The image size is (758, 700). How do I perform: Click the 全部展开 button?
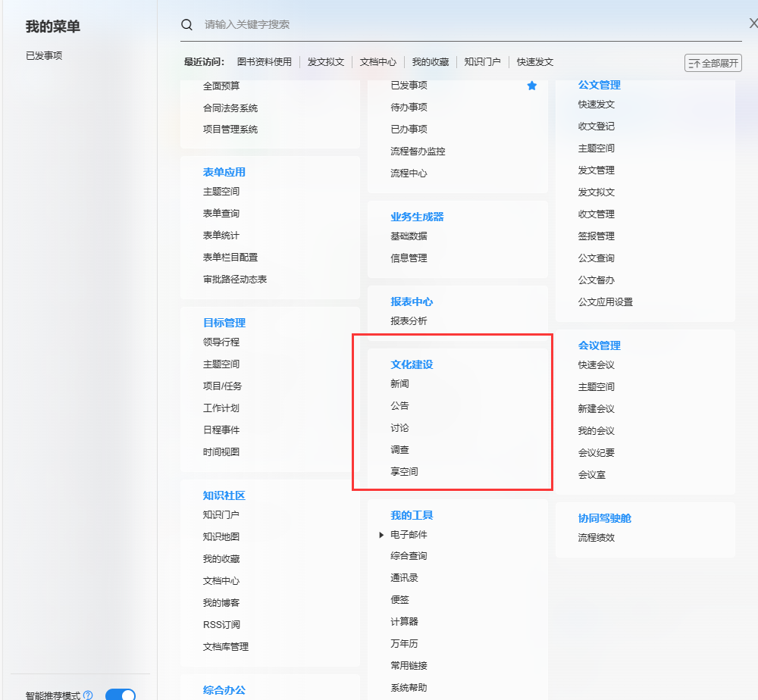pyautogui.click(x=713, y=63)
